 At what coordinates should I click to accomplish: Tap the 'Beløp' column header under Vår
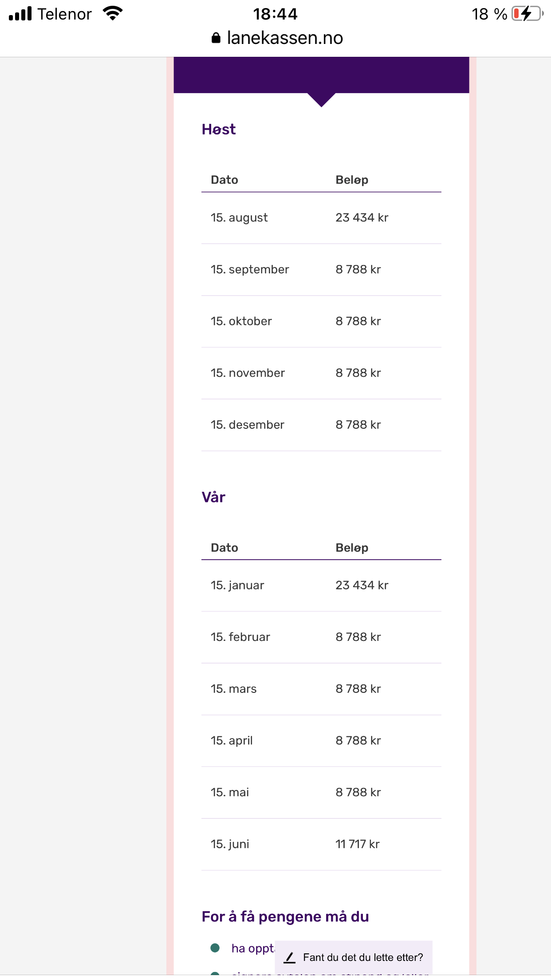(352, 548)
